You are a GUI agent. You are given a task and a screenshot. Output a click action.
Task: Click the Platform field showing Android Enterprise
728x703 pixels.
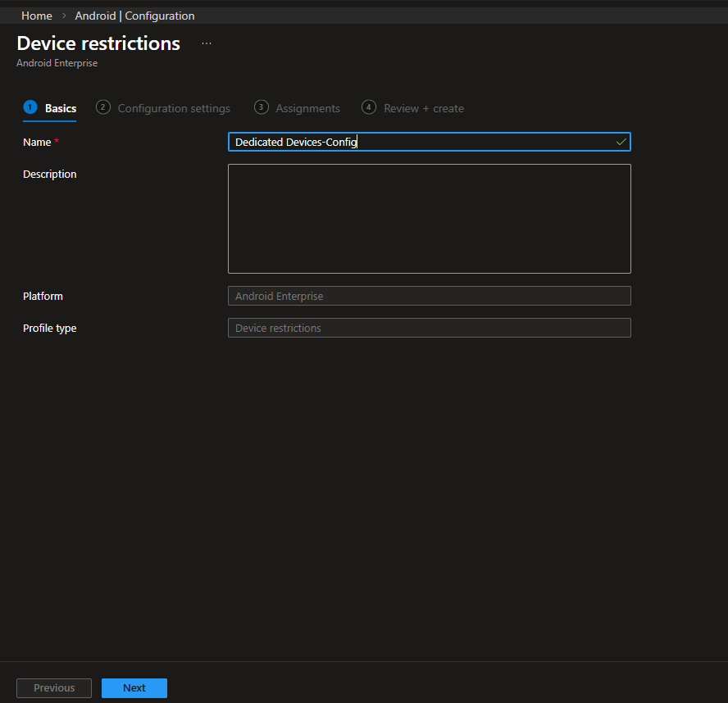pos(429,296)
